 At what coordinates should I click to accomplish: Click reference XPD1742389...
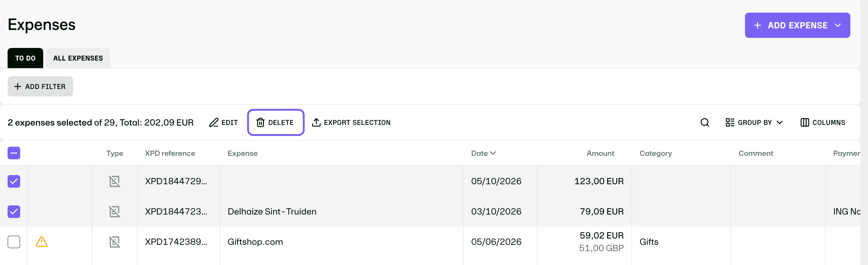click(x=176, y=242)
